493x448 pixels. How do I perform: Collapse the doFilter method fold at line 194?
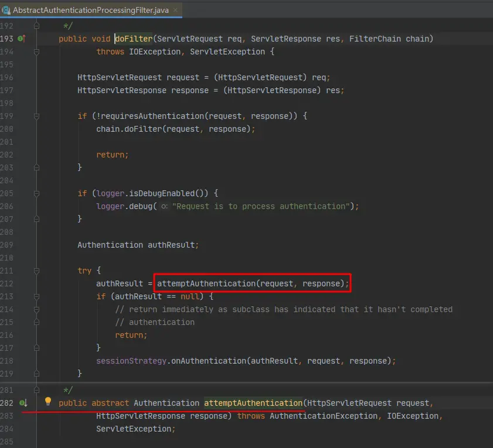pos(36,52)
